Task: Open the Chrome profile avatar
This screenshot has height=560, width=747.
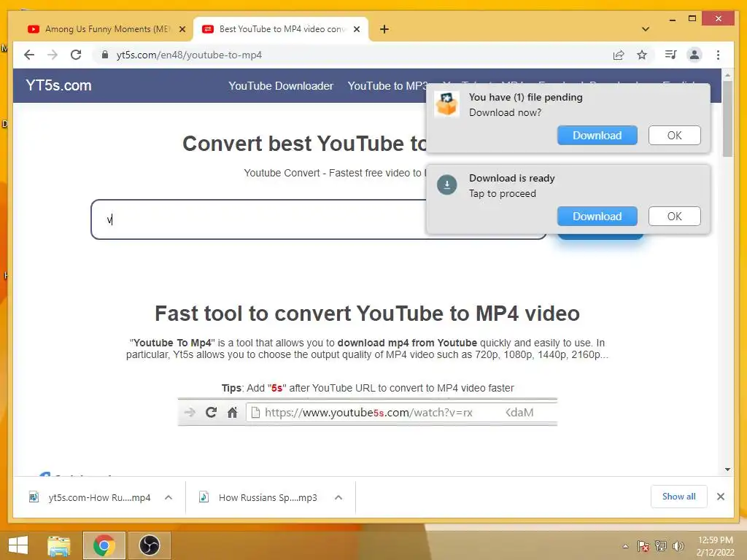Action: point(694,55)
